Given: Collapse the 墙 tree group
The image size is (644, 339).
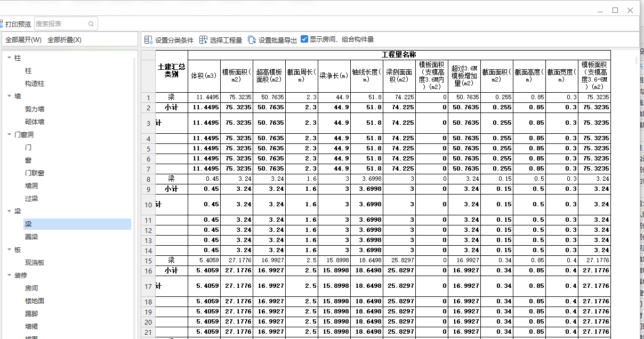Looking at the screenshot, I should click(x=9, y=96).
